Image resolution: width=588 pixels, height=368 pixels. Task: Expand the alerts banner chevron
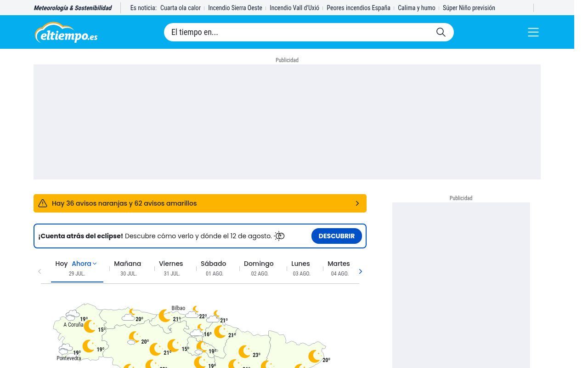pos(357,203)
